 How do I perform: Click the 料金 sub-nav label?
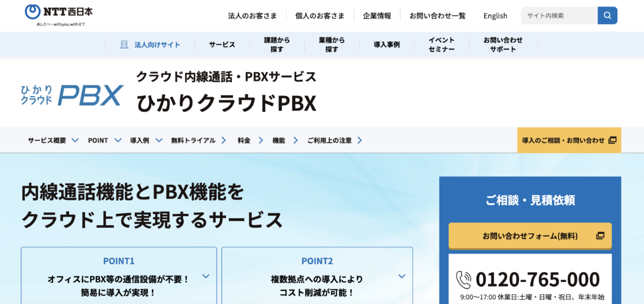click(x=244, y=140)
